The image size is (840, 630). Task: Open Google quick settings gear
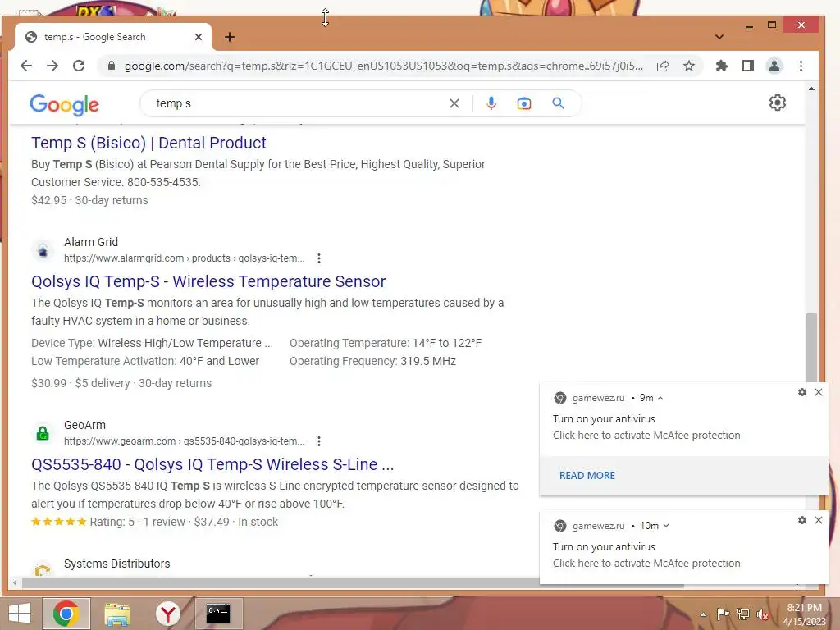point(778,103)
